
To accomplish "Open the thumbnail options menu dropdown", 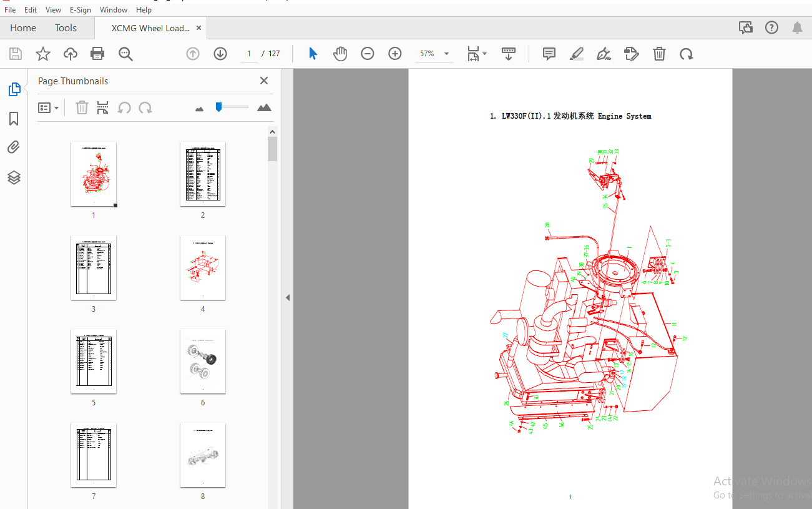I will coord(48,107).
